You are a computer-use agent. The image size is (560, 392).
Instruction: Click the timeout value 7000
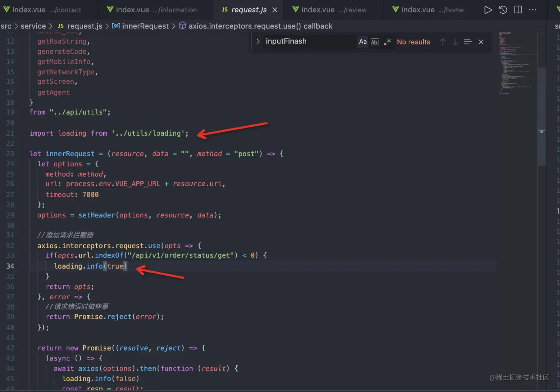click(x=90, y=195)
